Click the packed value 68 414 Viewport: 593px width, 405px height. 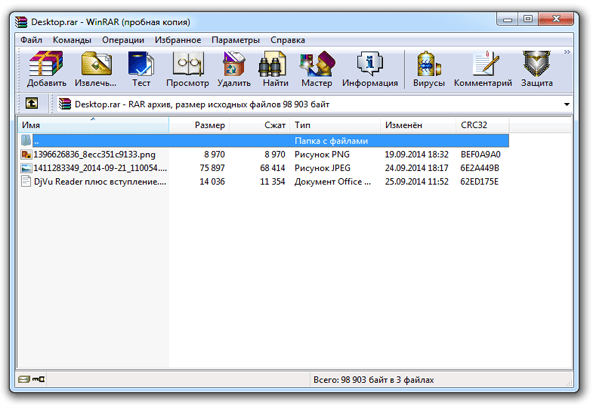(272, 168)
